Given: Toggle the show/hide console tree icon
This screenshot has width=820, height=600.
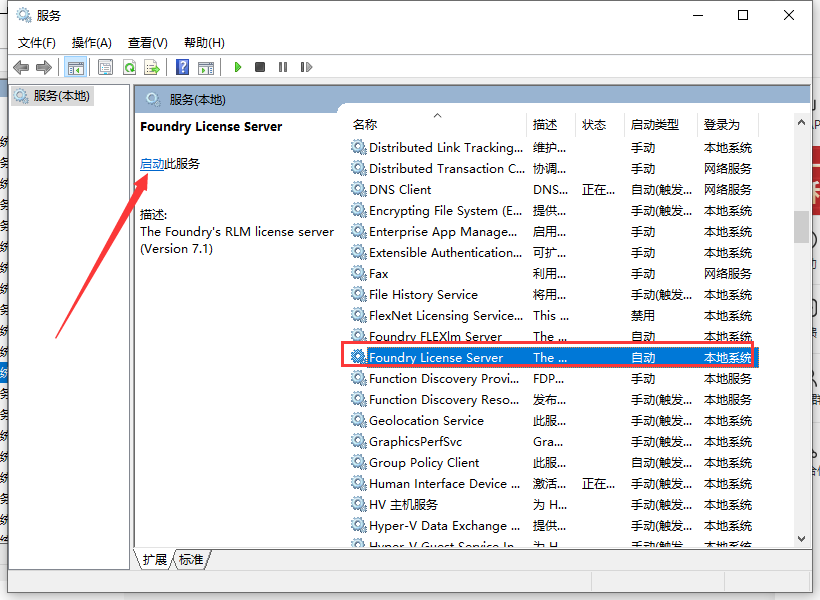Looking at the screenshot, I should [x=75, y=67].
